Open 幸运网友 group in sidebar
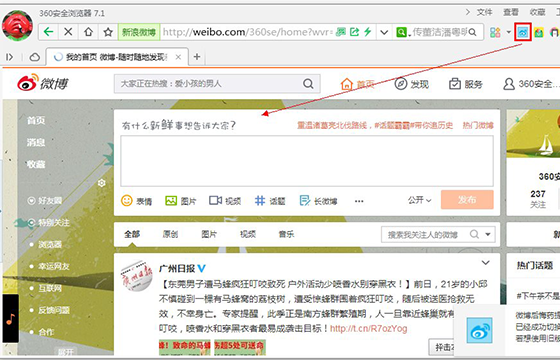560x360 pixels. point(50,266)
